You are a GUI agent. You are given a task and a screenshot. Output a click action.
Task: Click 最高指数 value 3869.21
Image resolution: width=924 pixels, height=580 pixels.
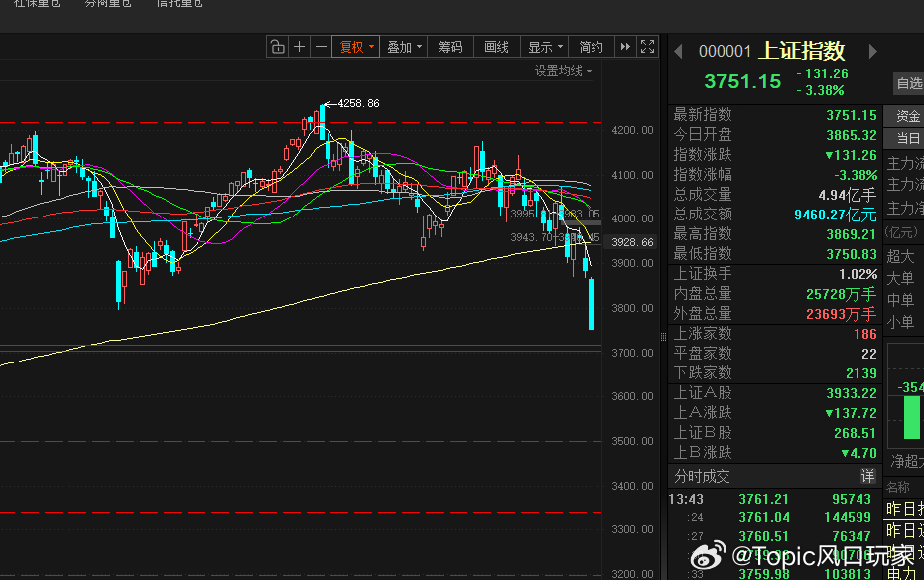click(851, 234)
